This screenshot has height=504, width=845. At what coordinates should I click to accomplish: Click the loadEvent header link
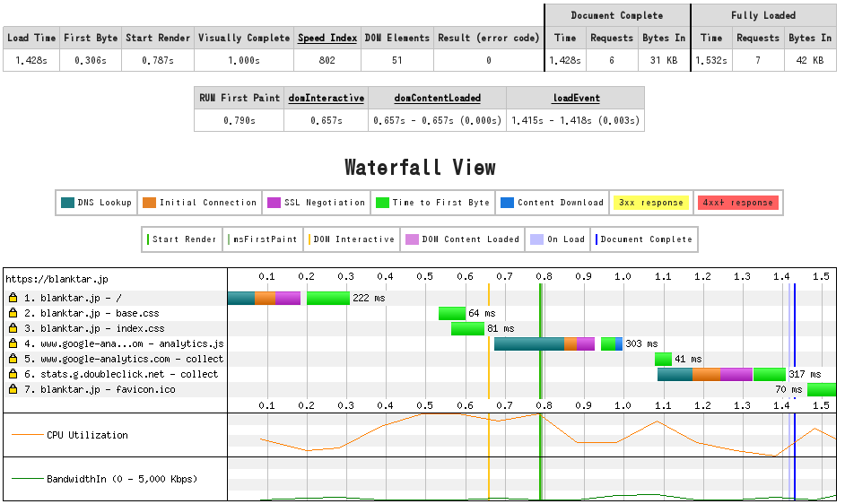(x=575, y=98)
